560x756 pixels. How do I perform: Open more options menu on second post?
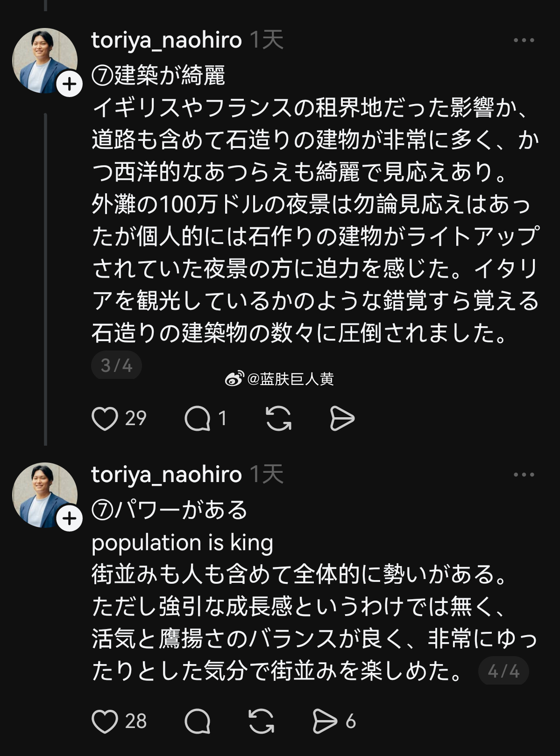[x=524, y=475]
